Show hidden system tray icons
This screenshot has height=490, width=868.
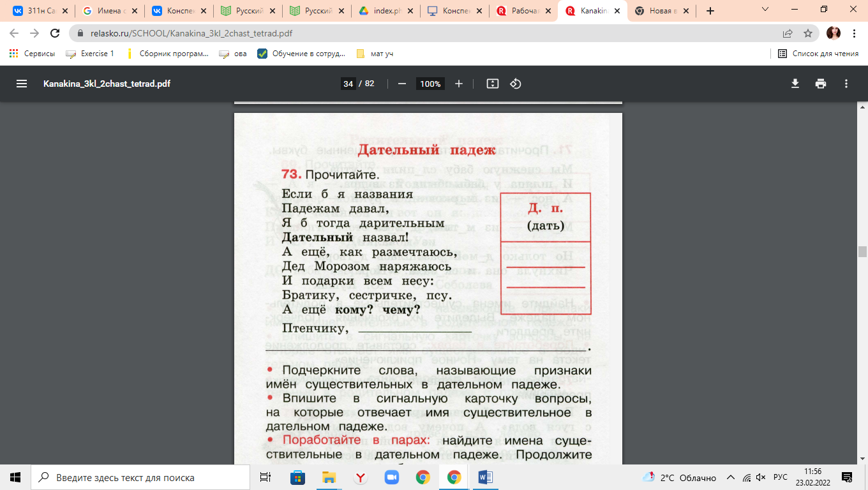(730, 477)
